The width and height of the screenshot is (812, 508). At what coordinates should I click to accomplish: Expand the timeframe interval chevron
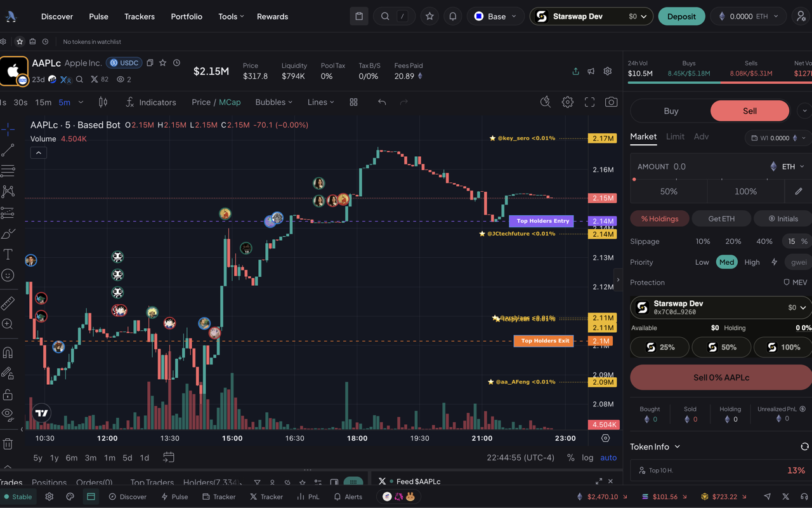[81, 102]
